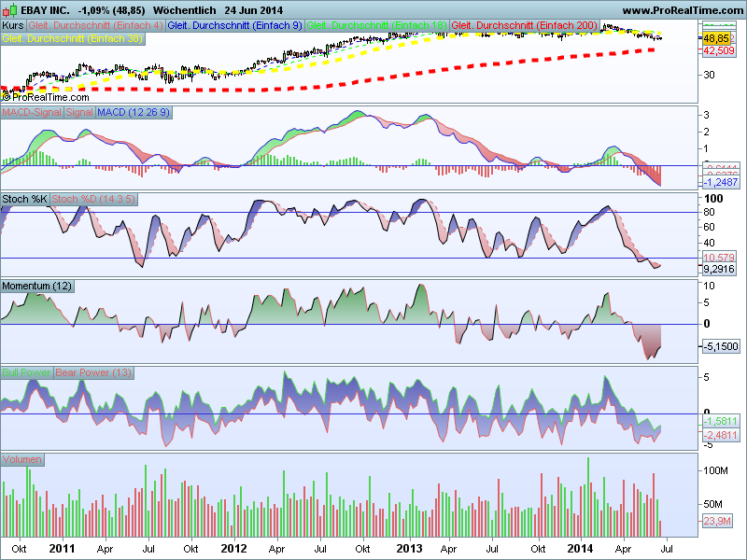Click the 2012 year label on time axis
This screenshot has width=747, height=560.
(234, 549)
